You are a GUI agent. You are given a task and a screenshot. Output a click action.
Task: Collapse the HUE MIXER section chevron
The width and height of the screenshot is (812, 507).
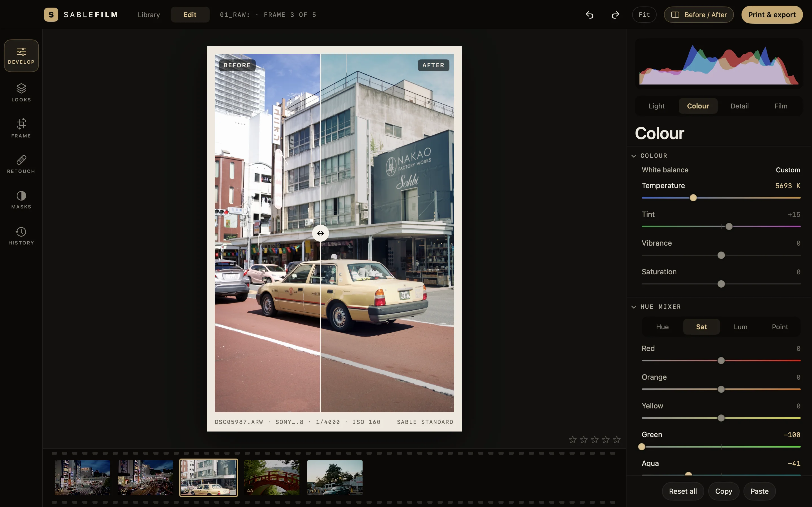(634, 307)
